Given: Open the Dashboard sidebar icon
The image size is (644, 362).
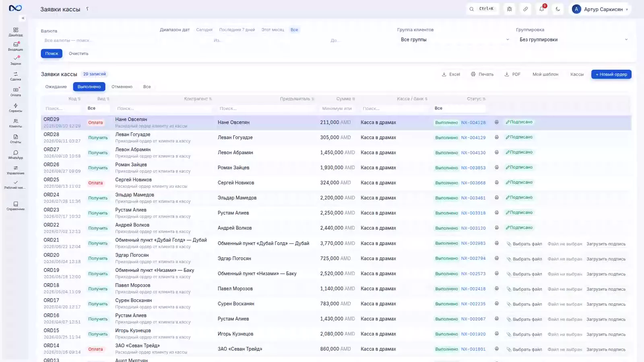Looking at the screenshot, I should click(x=16, y=32).
